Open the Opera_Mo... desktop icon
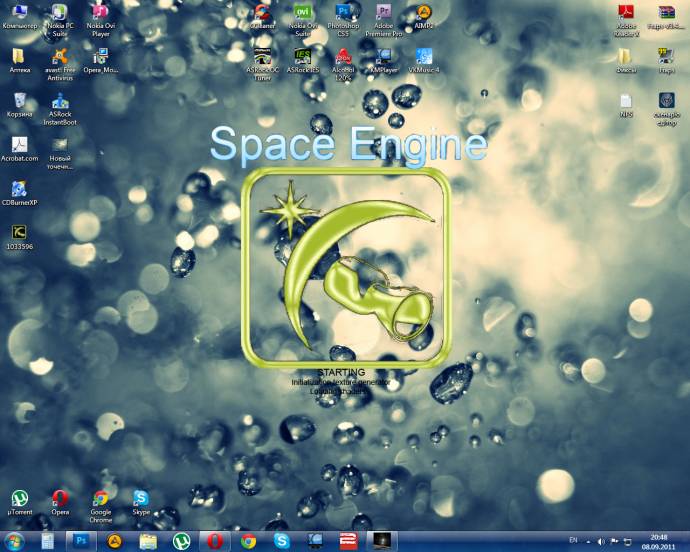 tap(101, 61)
